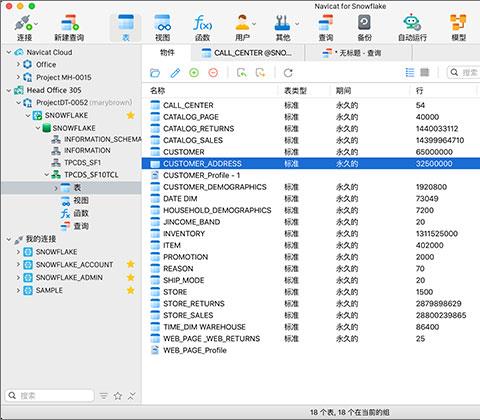This screenshot has height=420, width=480.
Task: Click the red delete table minus icon
Action: [213, 73]
